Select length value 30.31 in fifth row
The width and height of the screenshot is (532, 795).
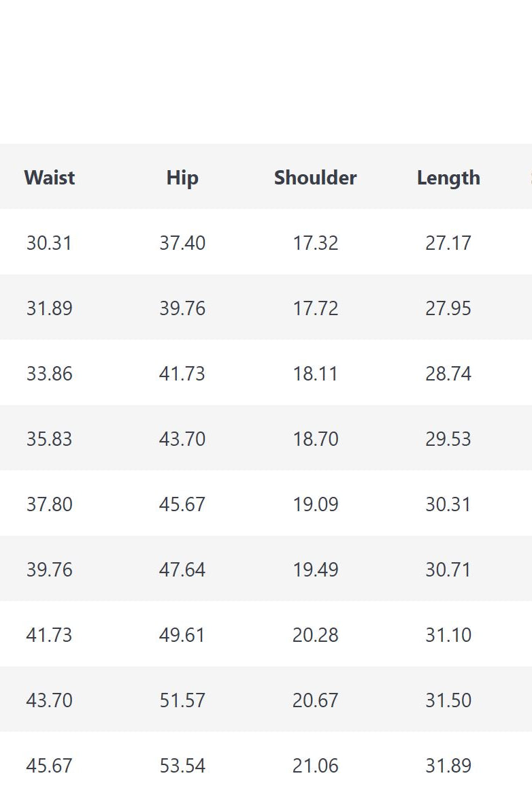point(448,504)
